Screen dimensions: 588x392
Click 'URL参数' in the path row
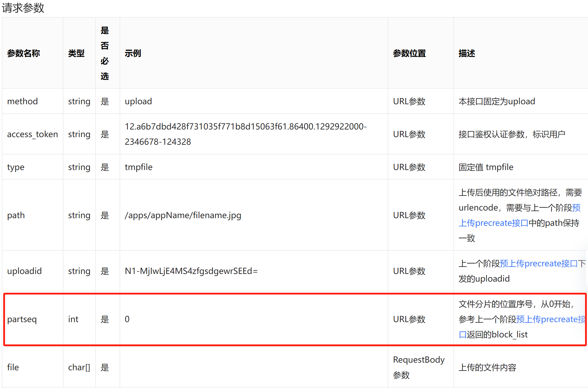pyautogui.click(x=409, y=215)
